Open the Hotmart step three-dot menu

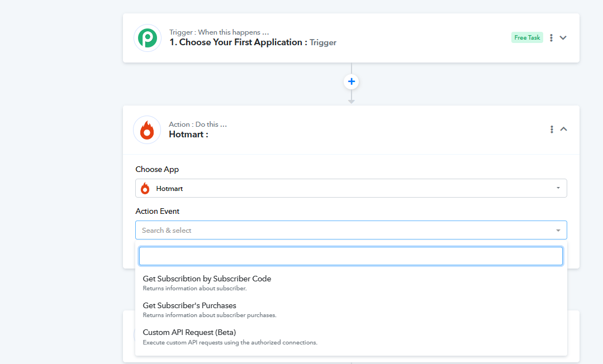click(x=552, y=129)
